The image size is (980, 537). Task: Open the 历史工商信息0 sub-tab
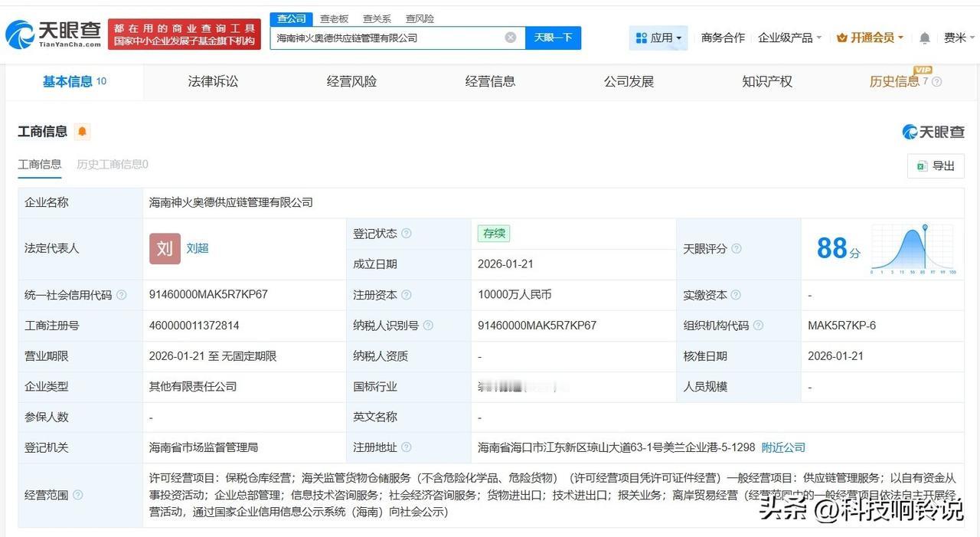click(x=111, y=164)
